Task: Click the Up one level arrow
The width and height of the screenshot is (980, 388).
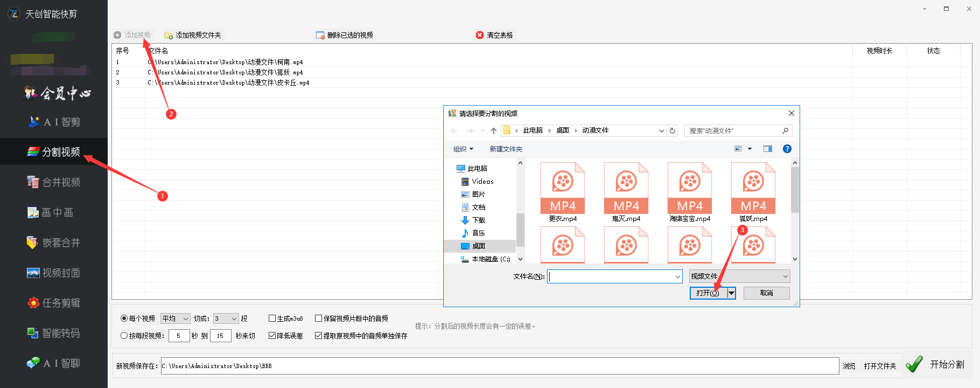Action: pos(494,130)
